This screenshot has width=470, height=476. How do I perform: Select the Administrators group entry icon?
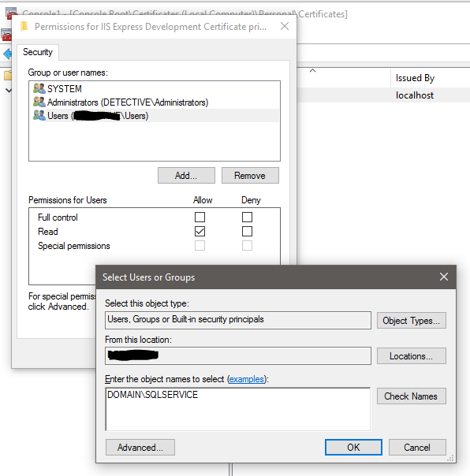click(x=39, y=102)
